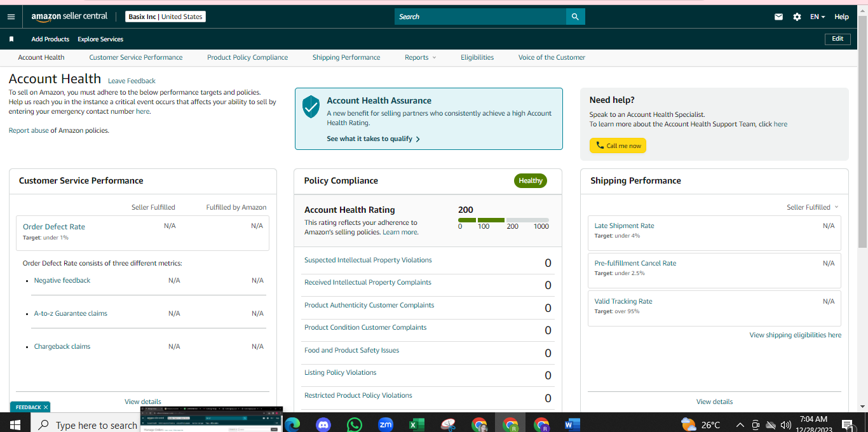Open the Windows Start menu

click(15, 424)
